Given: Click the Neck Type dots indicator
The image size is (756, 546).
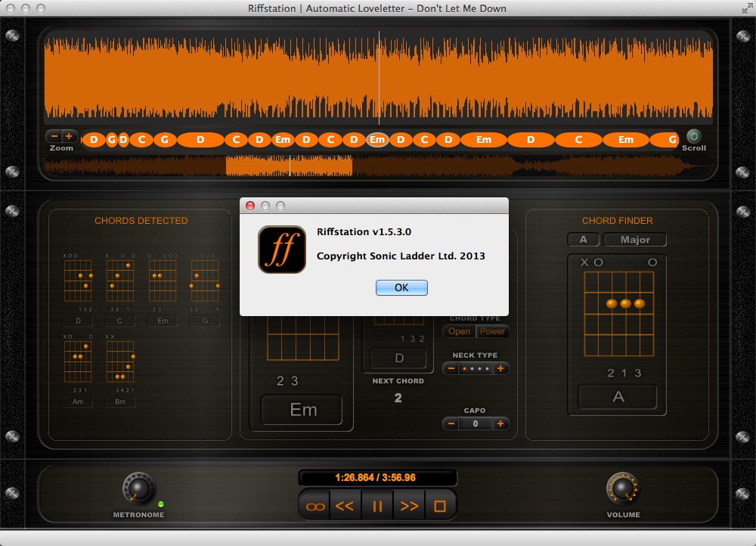Looking at the screenshot, I should pos(476,368).
